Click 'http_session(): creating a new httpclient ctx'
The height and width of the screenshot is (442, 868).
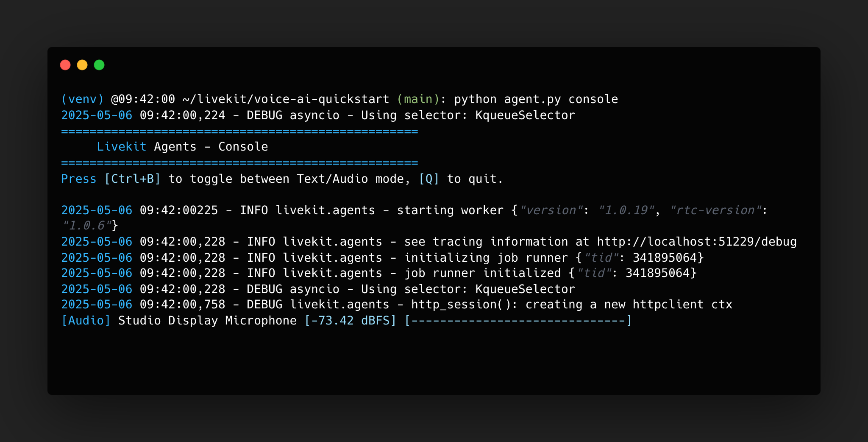(572, 305)
